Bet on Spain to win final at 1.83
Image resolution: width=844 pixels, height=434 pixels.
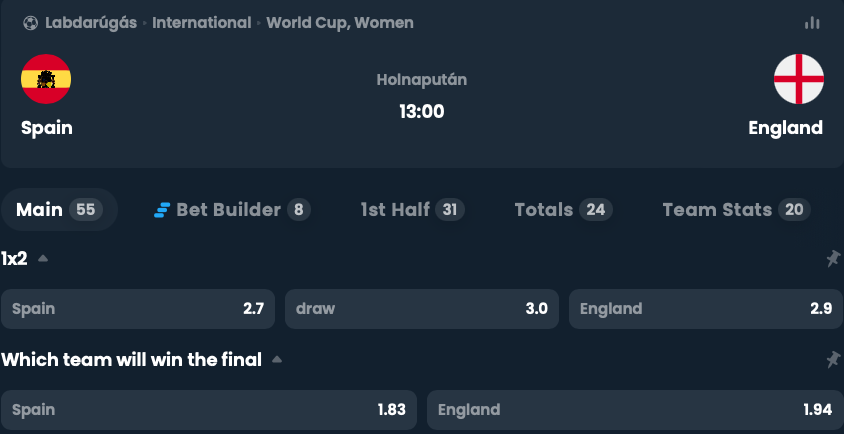coord(209,410)
